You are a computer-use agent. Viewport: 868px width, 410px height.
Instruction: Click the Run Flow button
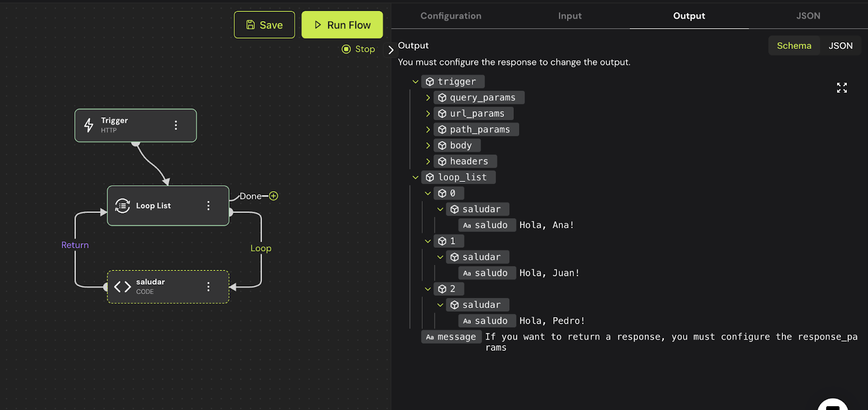pyautogui.click(x=342, y=25)
